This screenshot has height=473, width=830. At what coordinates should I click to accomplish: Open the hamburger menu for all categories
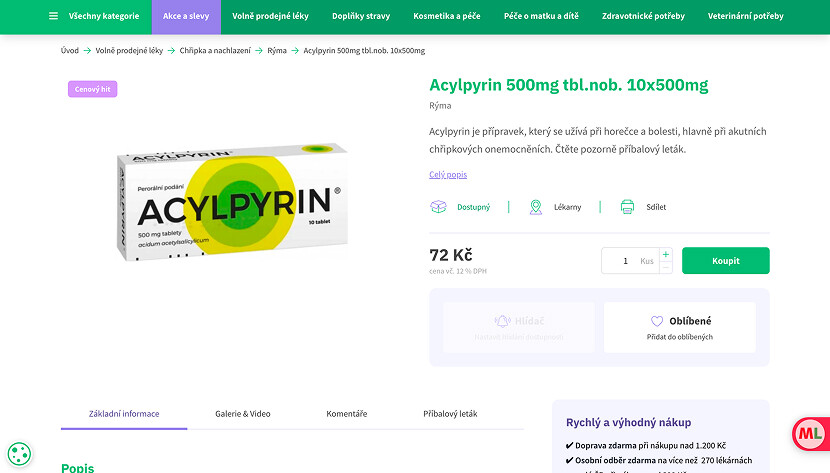pos(53,16)
